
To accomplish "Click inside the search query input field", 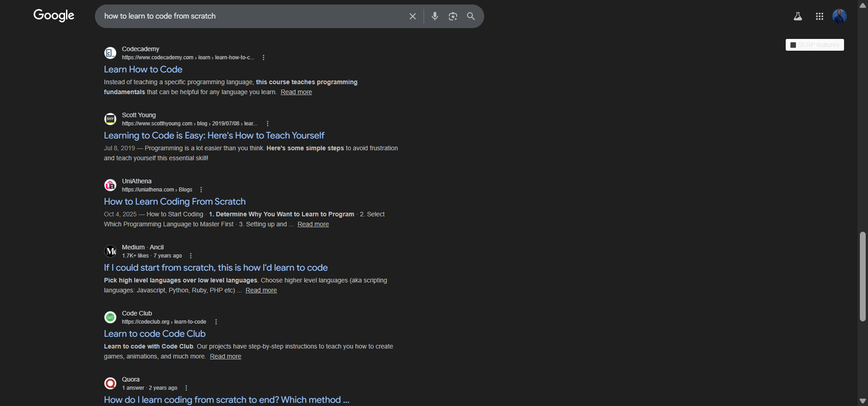I will pyautogui.click(x=253, y=16).
